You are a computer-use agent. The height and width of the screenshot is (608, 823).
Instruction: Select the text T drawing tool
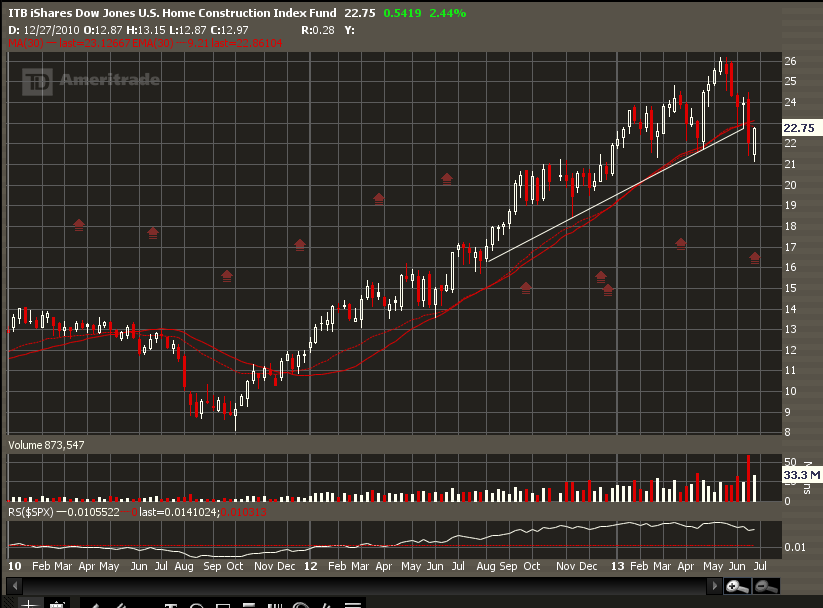tap(170, 605)
